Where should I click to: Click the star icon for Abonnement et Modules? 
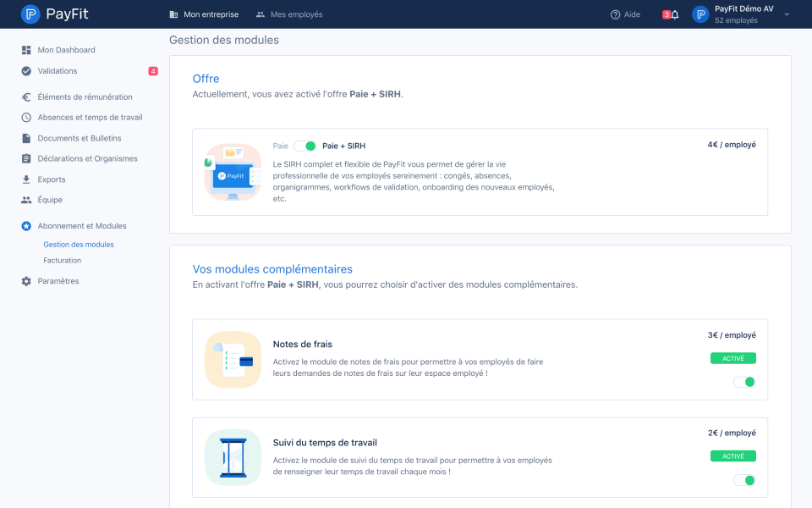[x=26, y=226]
